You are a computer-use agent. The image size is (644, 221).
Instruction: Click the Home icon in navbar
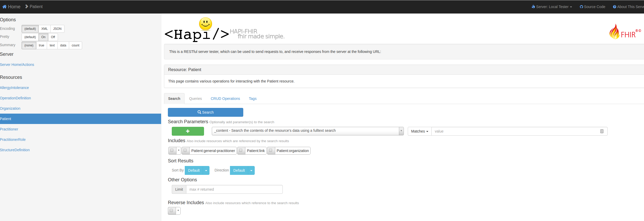pos(4,7)
